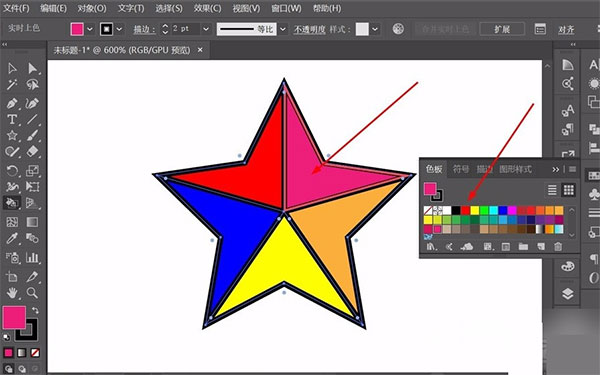
Task: Click the 2 pt stroke weight field
Action: (186, 29)
